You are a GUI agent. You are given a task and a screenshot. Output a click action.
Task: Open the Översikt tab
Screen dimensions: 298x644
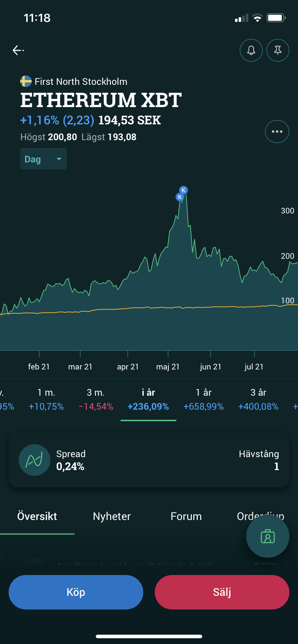pyautogui.click(x=37, y=516)
